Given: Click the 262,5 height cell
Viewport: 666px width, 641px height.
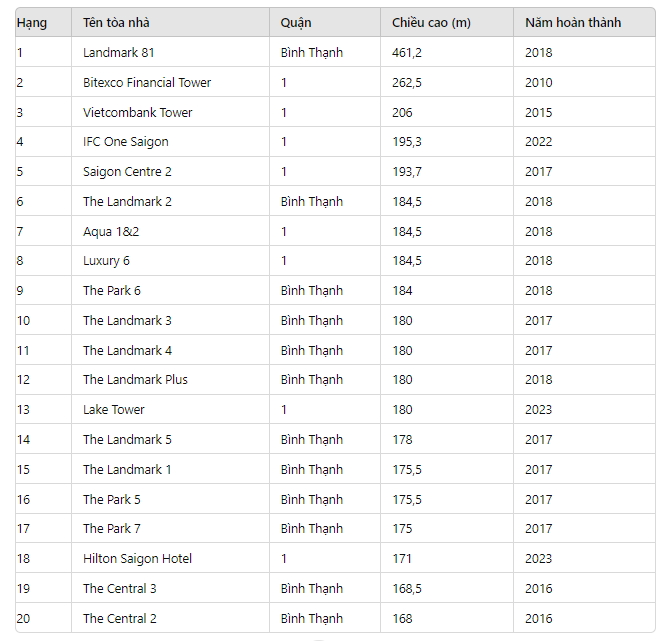Looking at the screenshot, I should coord(407,82).
